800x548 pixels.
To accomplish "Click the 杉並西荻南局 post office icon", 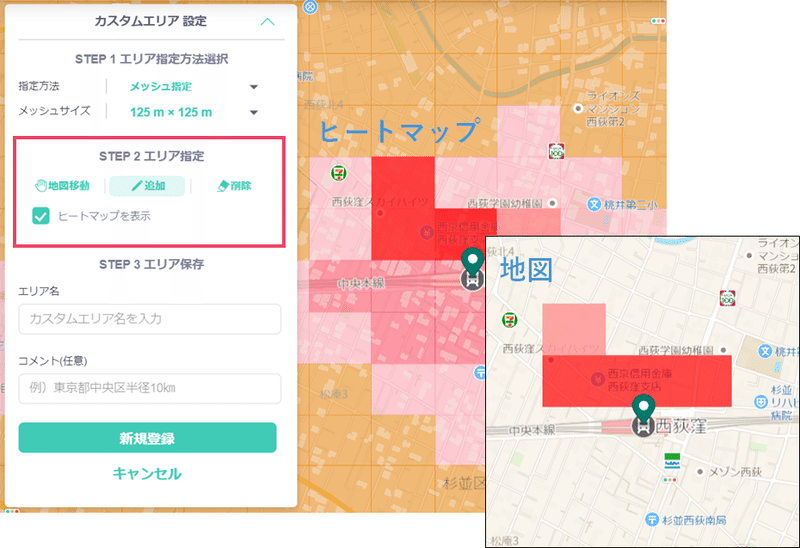I will [x=652, y=520].
